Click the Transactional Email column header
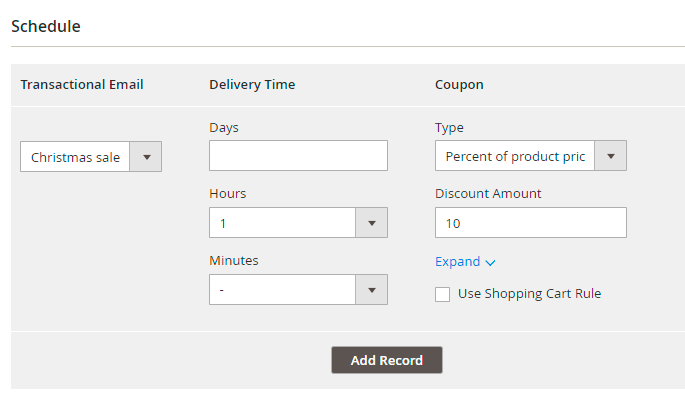685x401 pixels. coord(82,84)
